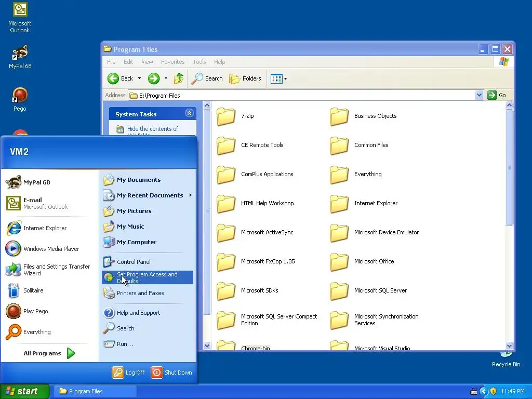The image size is (532, 399).
Task: Launch Solitaire from Start menu
Action: [49, 291]
